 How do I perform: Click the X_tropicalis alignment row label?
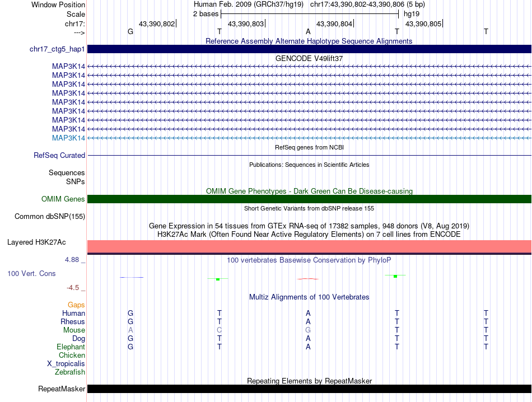coord(66,364)
